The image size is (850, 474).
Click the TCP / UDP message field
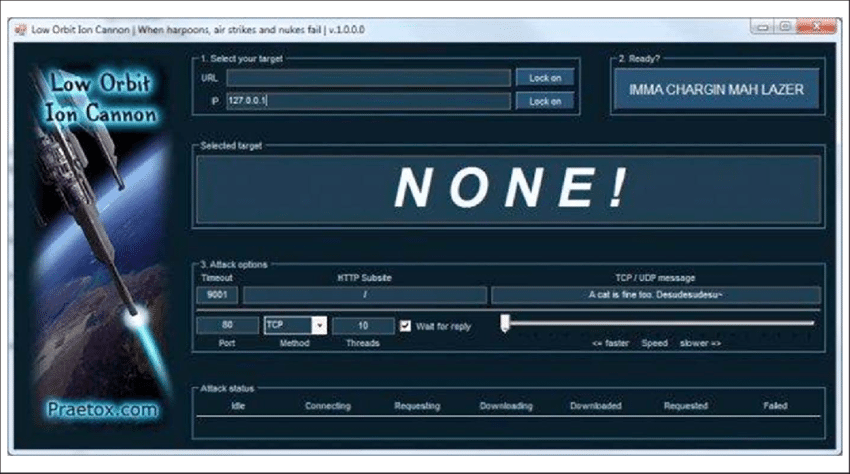coord(655,294)
